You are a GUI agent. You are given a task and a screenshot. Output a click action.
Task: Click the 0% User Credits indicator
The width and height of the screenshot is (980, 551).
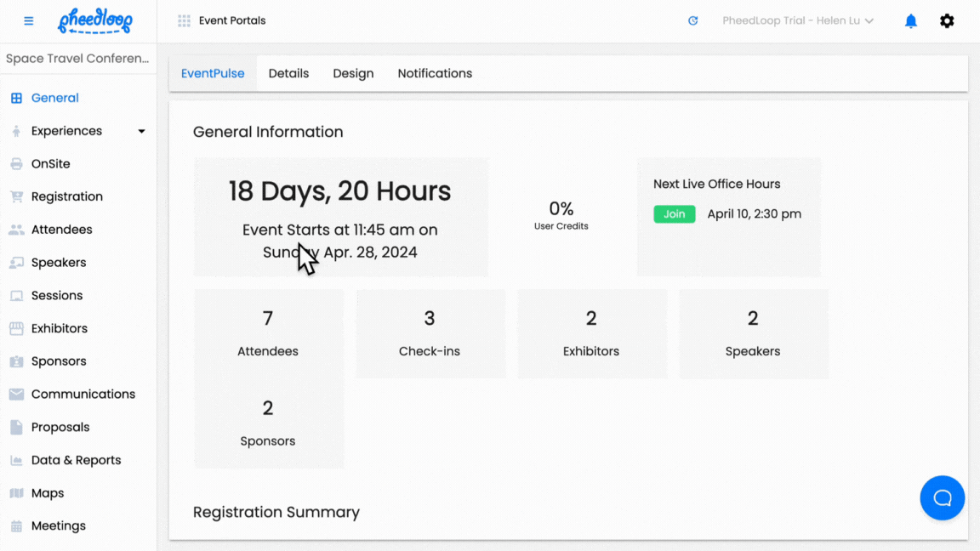click(x=561, y=215)
